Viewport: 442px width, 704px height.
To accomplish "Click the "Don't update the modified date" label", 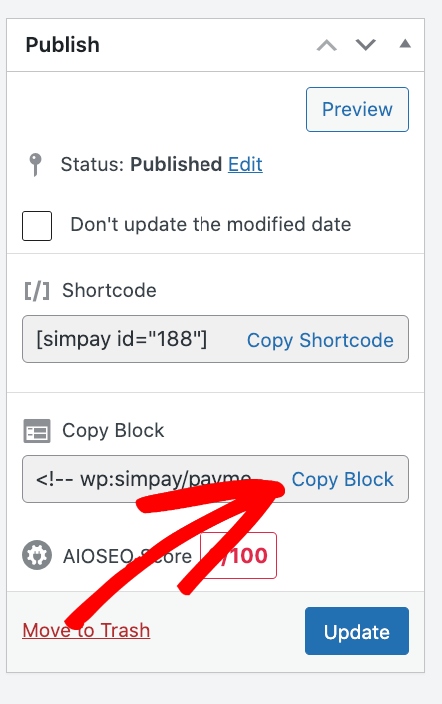I will click(211, 224).
